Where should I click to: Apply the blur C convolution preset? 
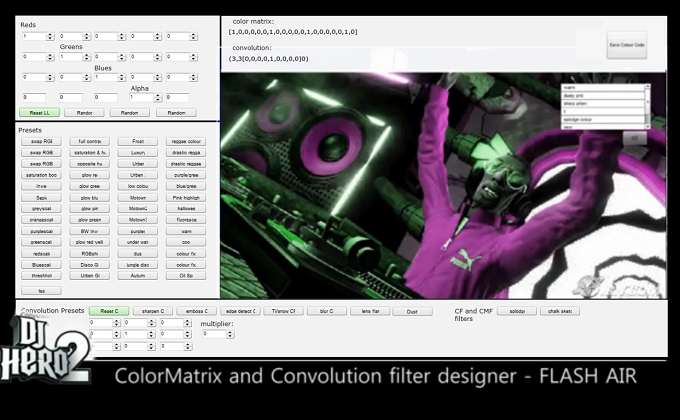[x=327, y=311]
